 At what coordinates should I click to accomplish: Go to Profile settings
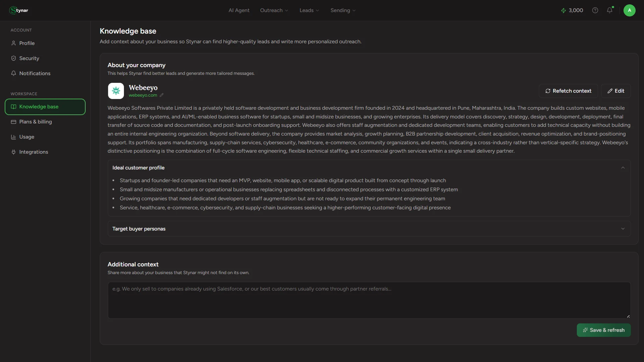pos(45,43)
